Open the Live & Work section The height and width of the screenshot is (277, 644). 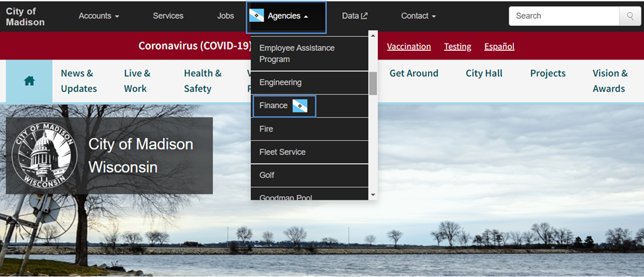click(137, 81)
